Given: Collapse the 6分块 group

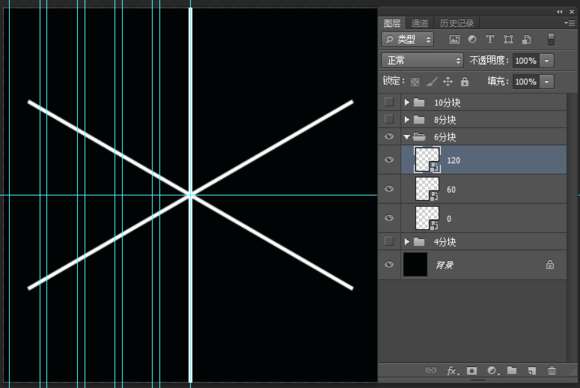Looking at the screenshot, I should tap(407, 137).
